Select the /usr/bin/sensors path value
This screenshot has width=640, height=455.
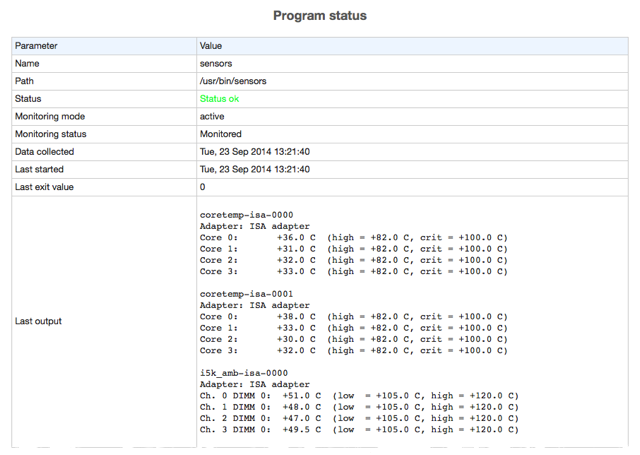click(233, 81)
